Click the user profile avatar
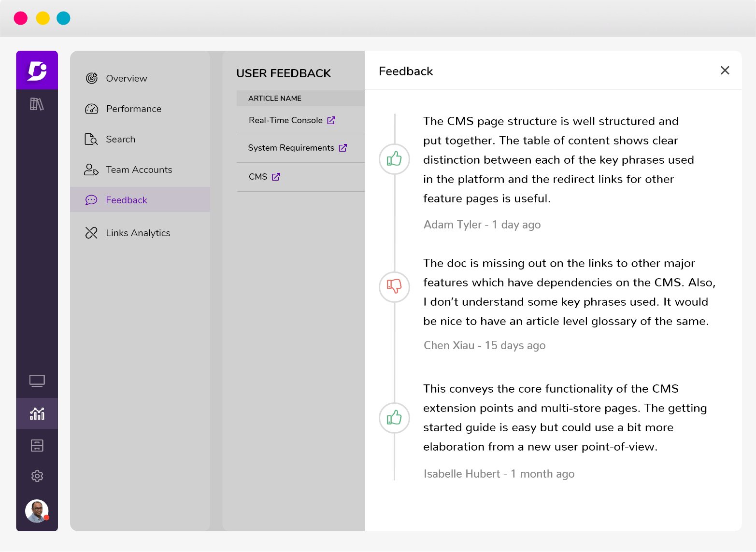The width and height of the screenshot is (756, 552). [x=37, y=511]
